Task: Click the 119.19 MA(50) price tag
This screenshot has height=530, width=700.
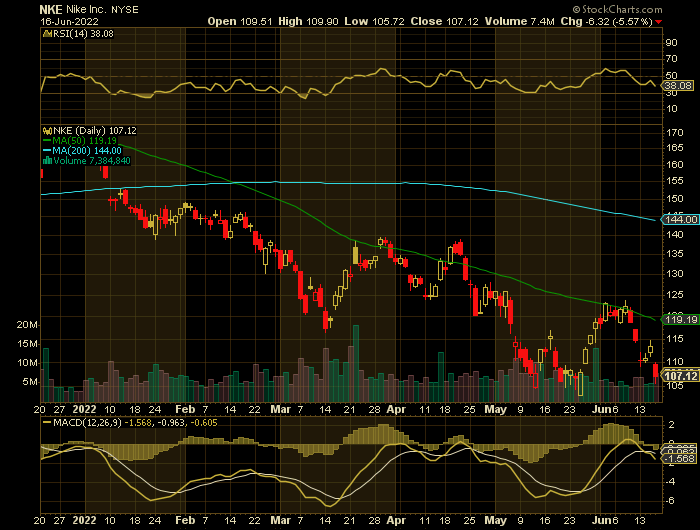Action: coord(677,320)
